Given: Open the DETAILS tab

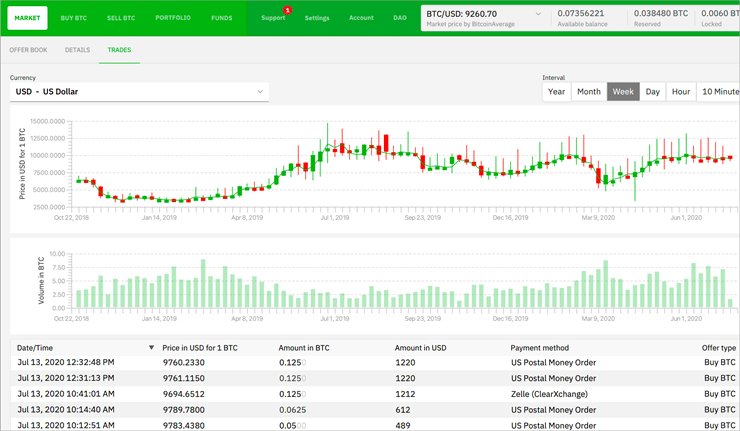Looking at the screenshot, I should coord(77,50).
